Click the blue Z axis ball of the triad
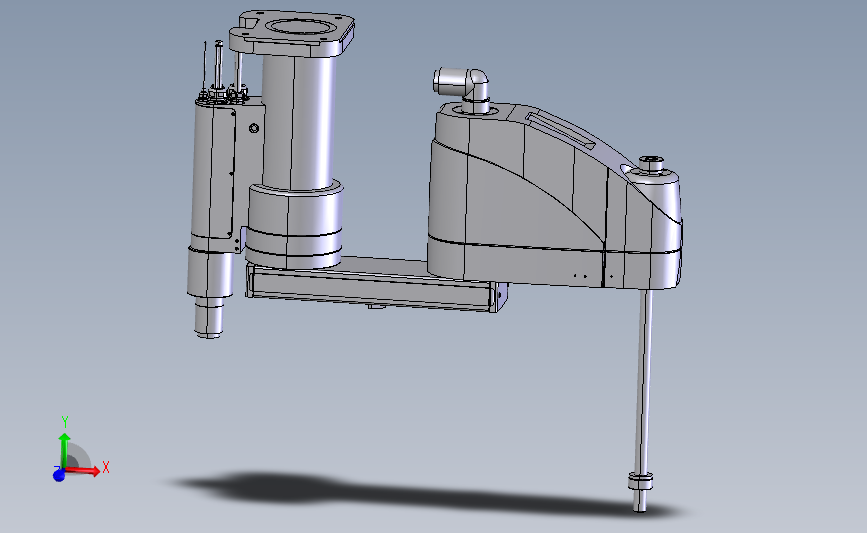Viewport: 867px width, 533px height. coord(59,475)
